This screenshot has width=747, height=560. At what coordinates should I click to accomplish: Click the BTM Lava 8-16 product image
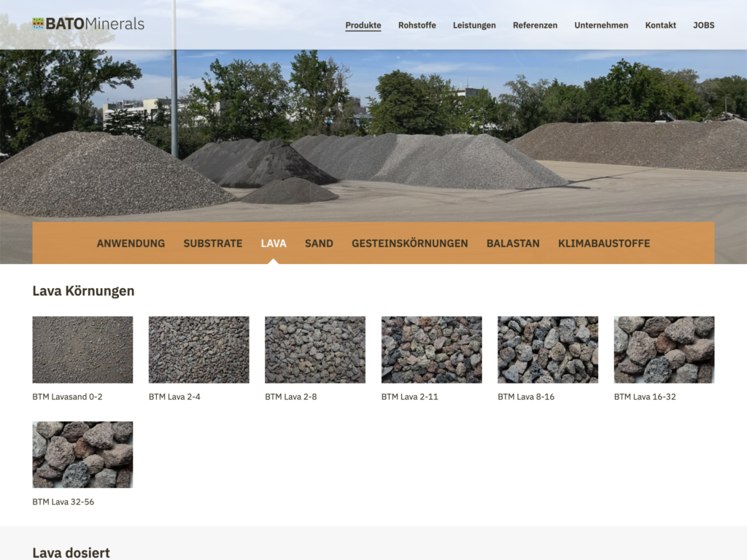(x=548, y=349)
